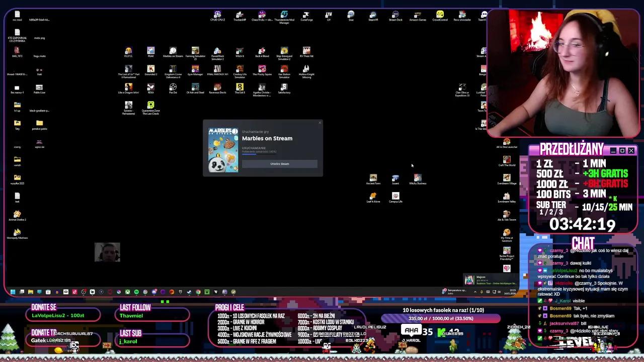The image size is (644, 362).
Task: Open the TruckersMP desktop shortcut
Action: click(239, 16)
